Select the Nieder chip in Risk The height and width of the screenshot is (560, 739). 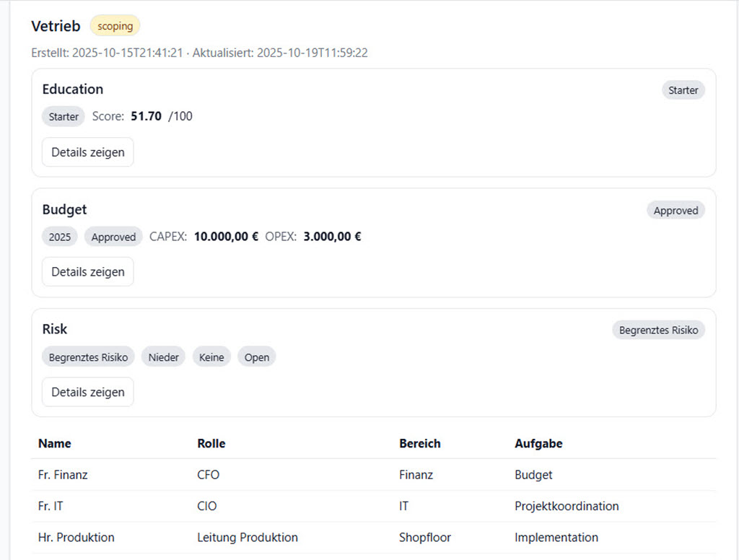pos(163,357)
